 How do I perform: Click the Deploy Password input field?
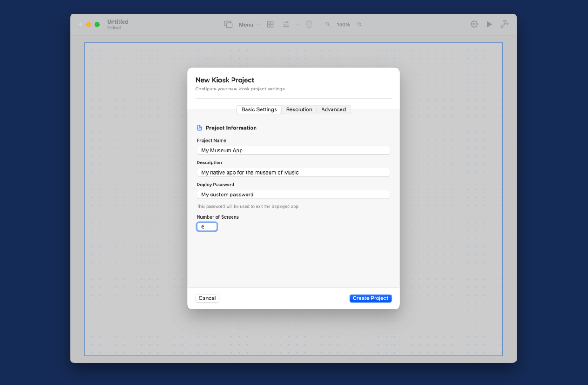click(294, 195)
